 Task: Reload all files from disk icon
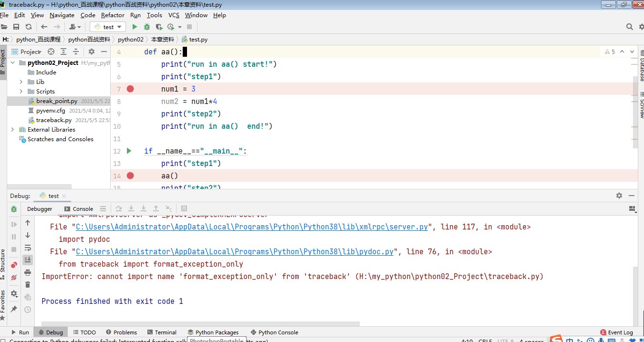[x=29, y=27]
